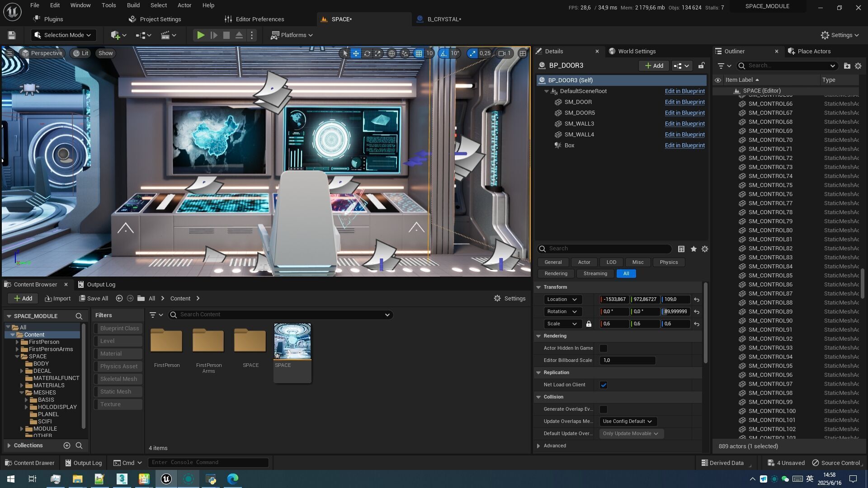Open Outliner settings gear
Screen dimensions: 868x488
[x=858, y=66]
